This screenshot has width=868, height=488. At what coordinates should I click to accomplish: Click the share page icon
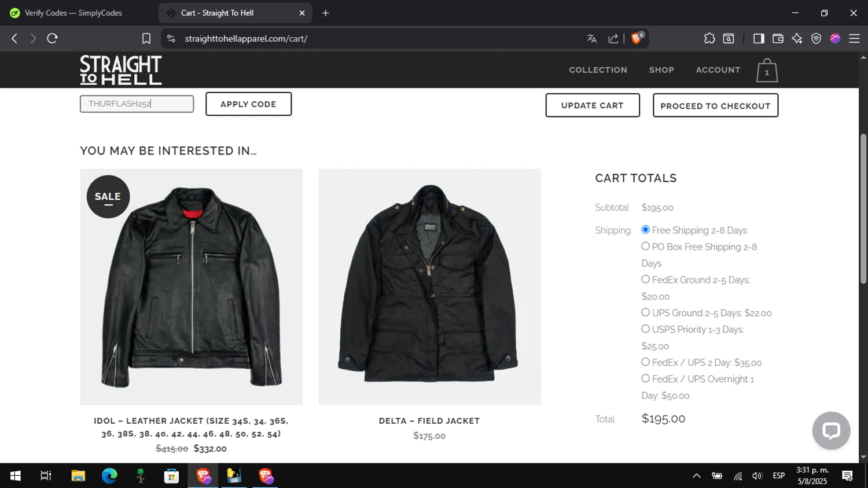coord(613,39)
